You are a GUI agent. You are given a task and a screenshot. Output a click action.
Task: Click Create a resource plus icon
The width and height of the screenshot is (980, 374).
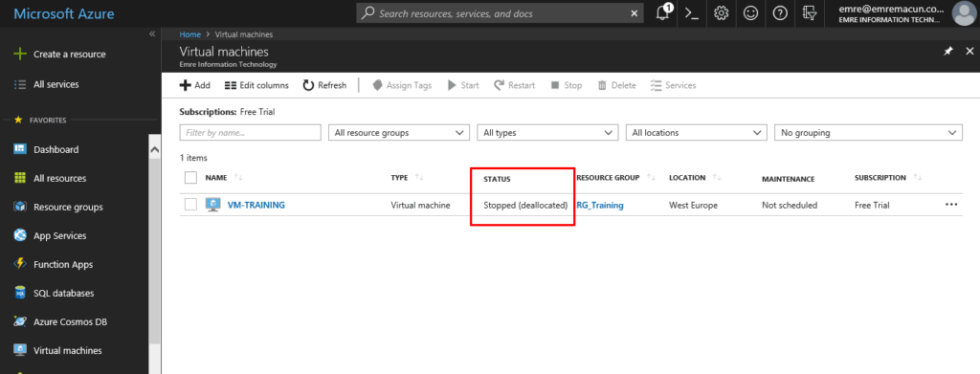click(x=20, y=55)
